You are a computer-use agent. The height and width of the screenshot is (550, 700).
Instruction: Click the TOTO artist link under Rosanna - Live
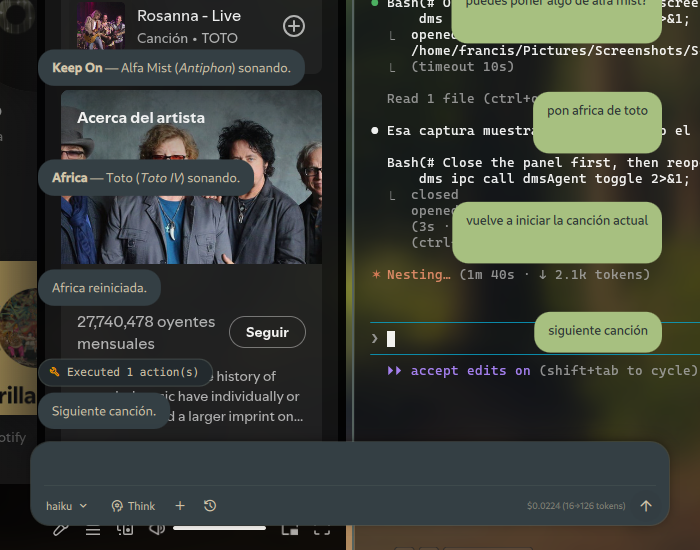tap(219, 38)
